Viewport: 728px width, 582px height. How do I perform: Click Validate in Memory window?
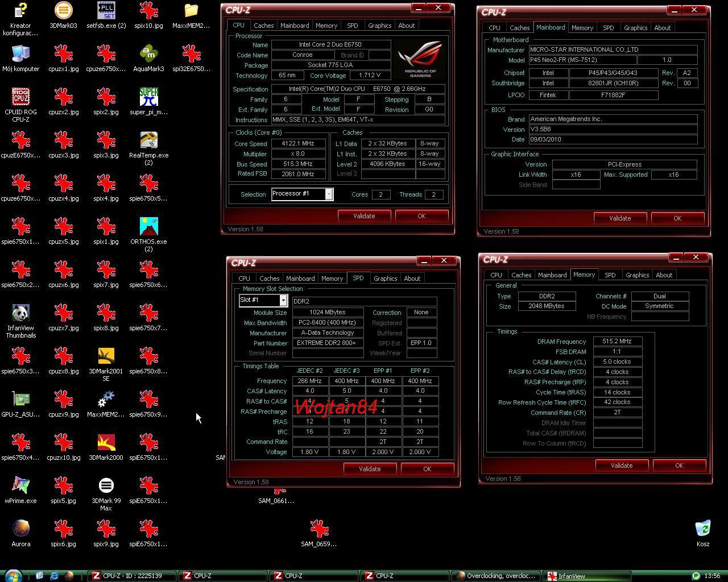click(x=622, y=465)
